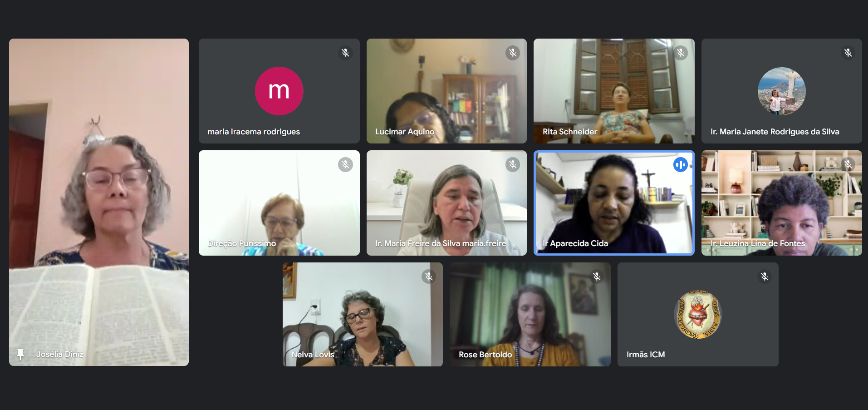The height and width of the screenshot is (410, 868).
Task: Click the Rose Bertoldo name label
Action: coord(485,355)
